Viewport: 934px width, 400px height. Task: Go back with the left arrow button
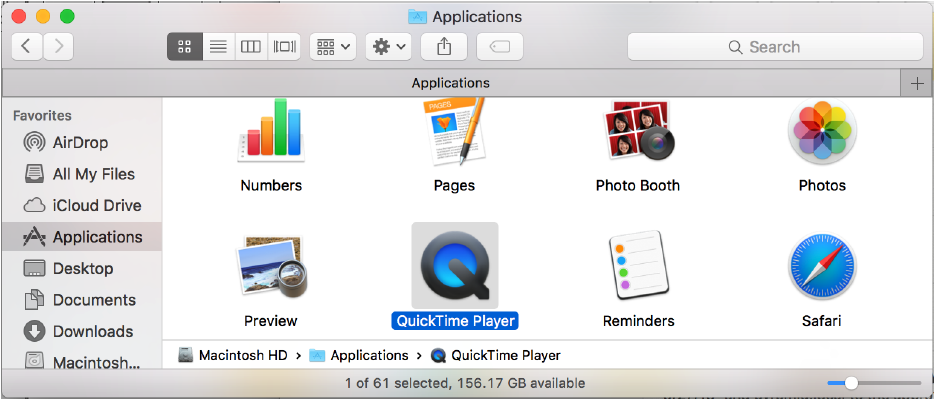27,47
